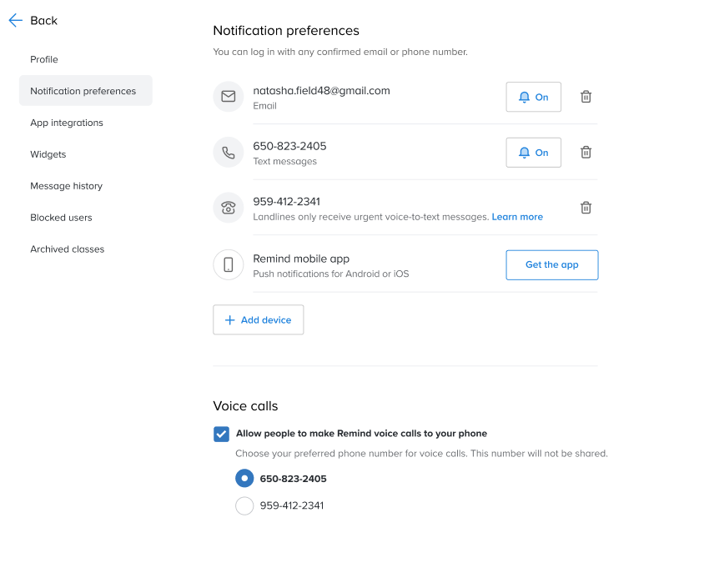Viewport: 704px width, 588px height.
Task: Click the Add device button
Action: 259,319
